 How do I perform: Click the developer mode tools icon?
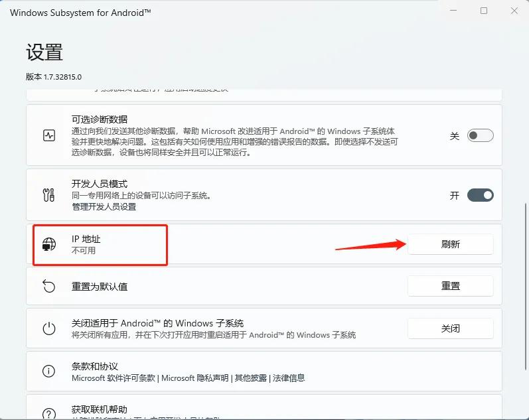49,195
